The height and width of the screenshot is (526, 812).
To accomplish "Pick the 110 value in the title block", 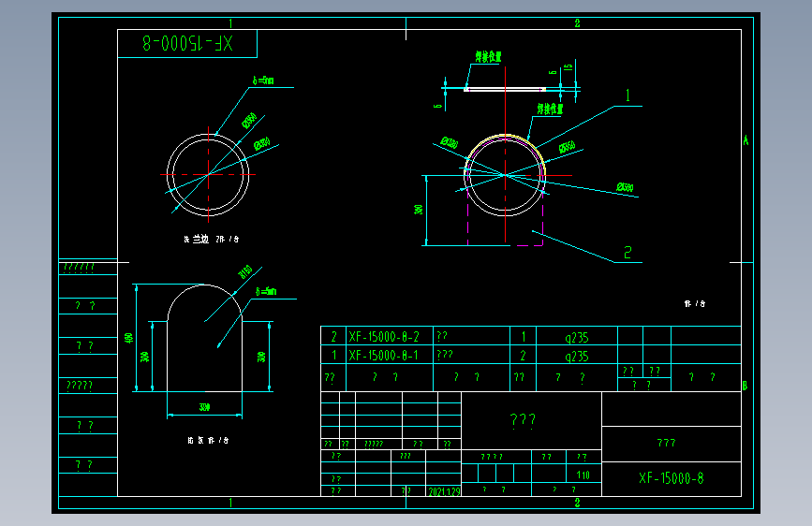I will coord(583,475).
